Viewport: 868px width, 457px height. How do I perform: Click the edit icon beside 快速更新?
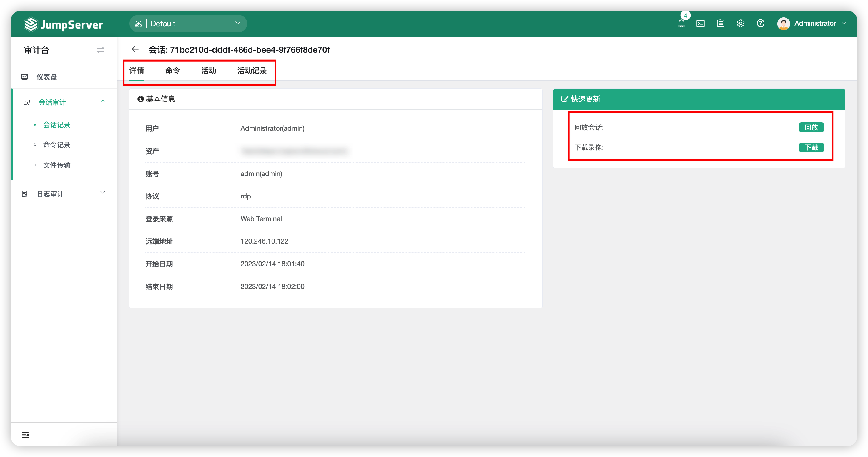pyautogui.click(x=564, y=99)
